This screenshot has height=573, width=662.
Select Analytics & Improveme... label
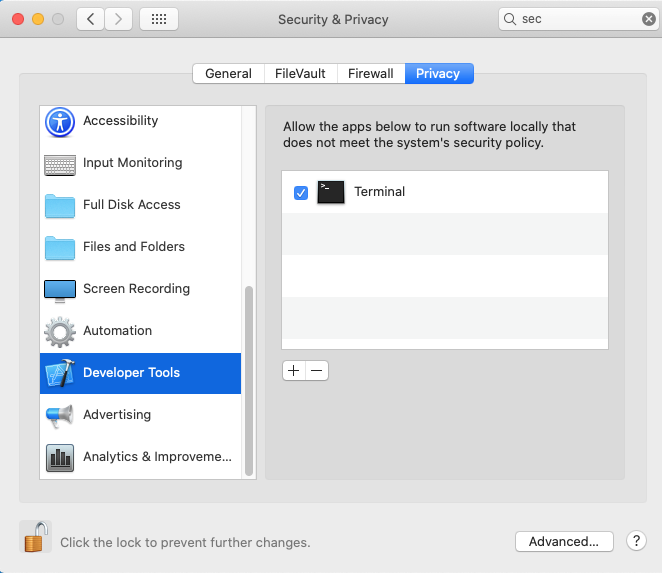coord(157,456)
